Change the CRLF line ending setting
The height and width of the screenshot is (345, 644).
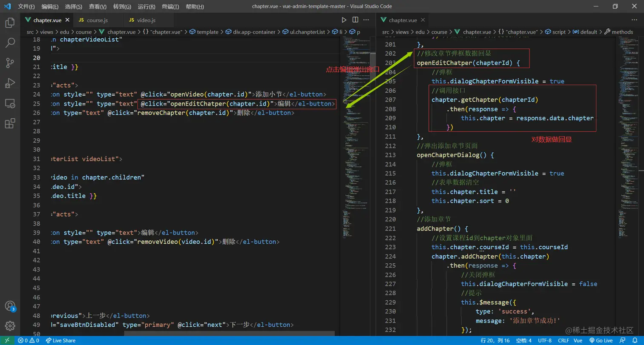pyautogui.click(x=563, y=340)
